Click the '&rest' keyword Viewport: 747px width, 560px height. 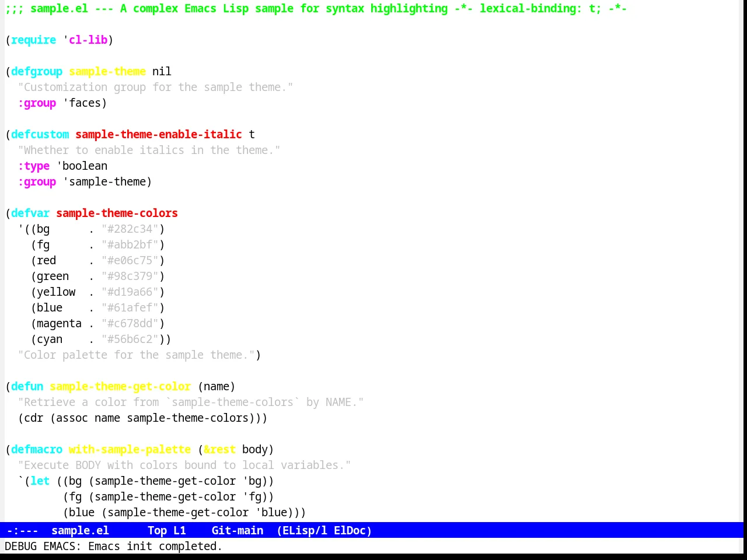click(219, 449)
